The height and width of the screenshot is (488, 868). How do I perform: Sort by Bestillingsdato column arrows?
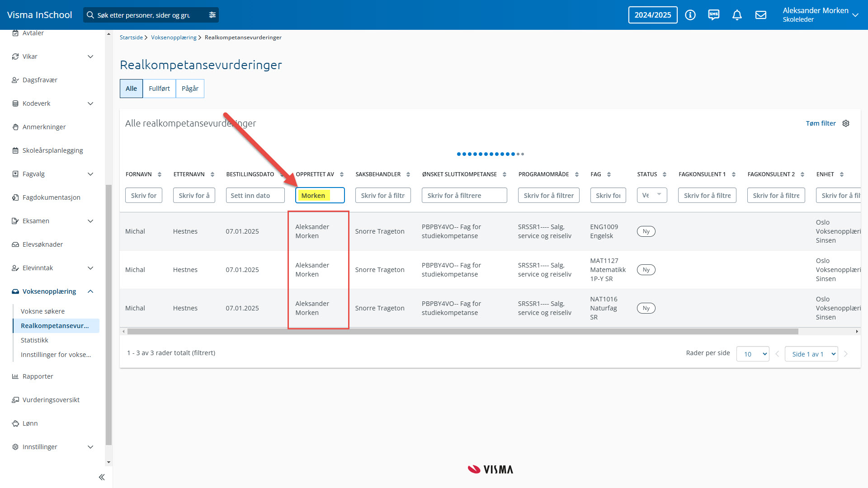pos(281,174)
